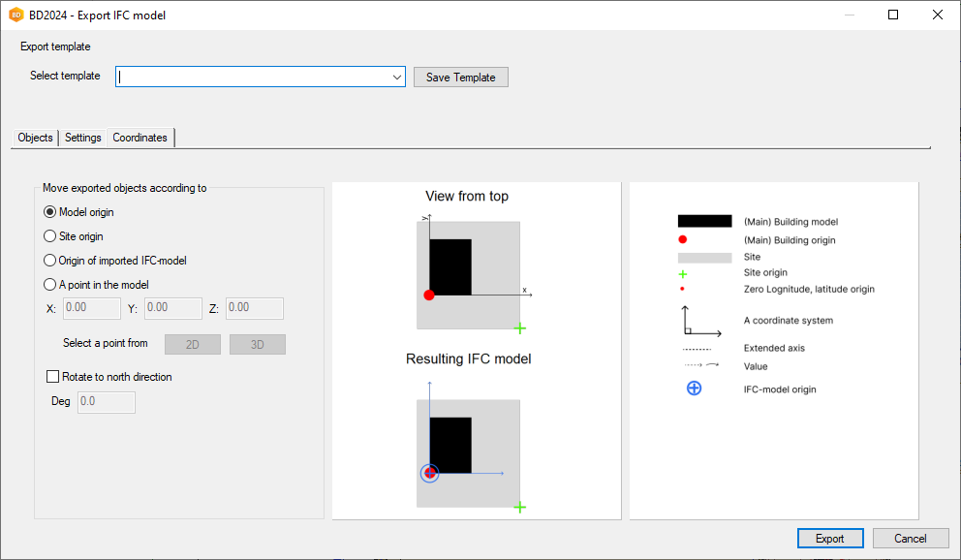Click the red origin dot in top view diagram

click(x=429, y=295)
